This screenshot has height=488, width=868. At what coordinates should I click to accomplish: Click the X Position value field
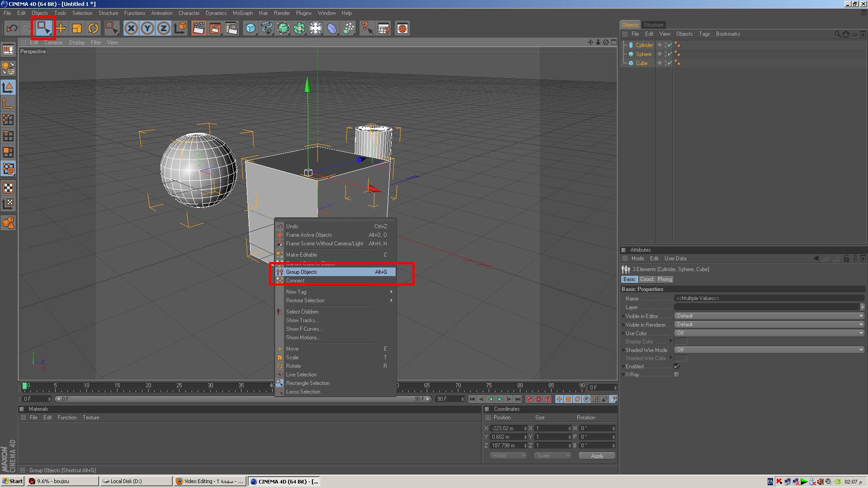508,428
